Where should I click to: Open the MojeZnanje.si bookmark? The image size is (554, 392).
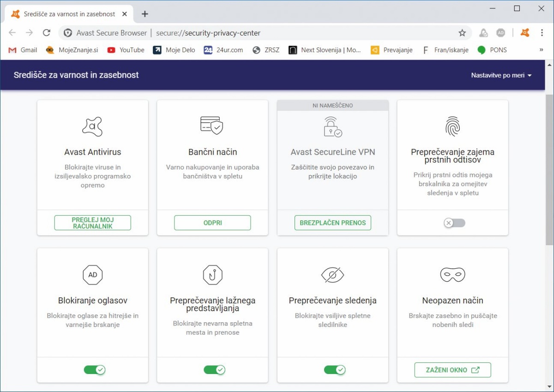tap(72, 50)
